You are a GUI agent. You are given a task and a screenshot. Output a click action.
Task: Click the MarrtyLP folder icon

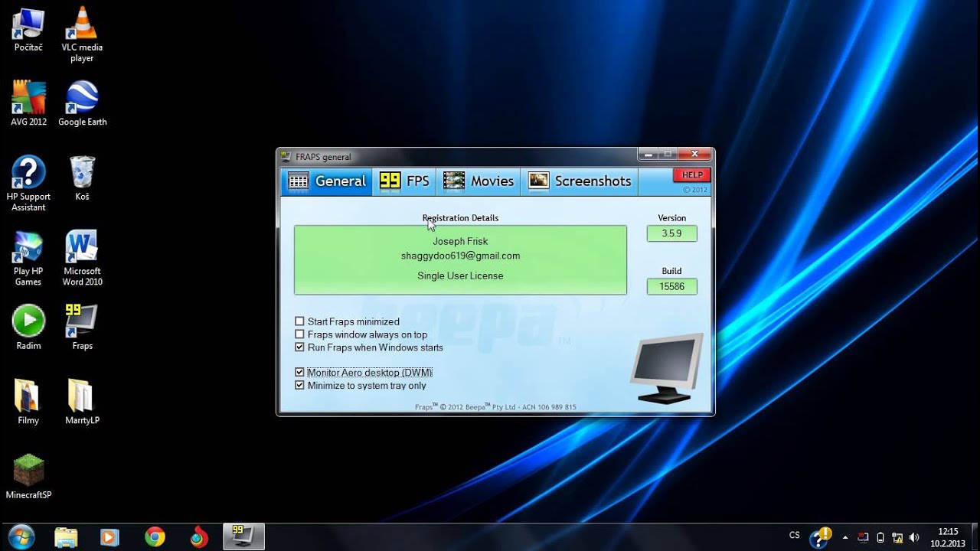(82, 402)
